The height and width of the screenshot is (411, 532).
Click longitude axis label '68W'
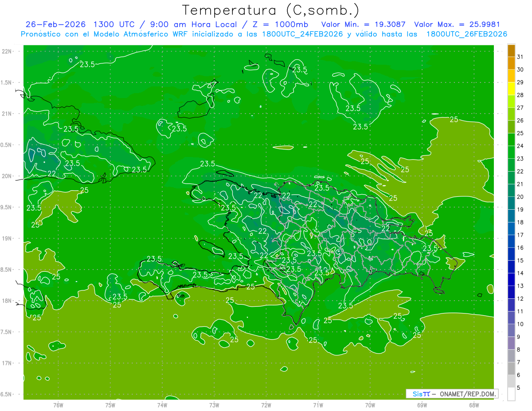(x=473, y=405)
